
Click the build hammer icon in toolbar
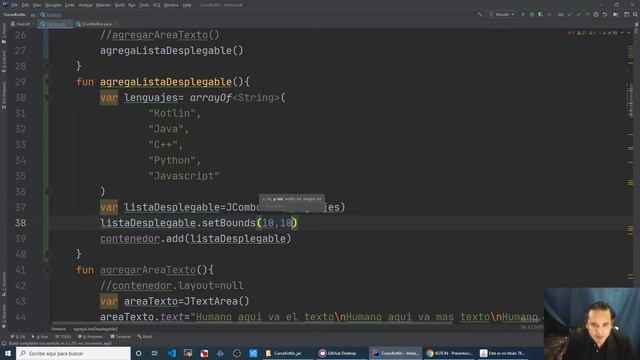coord(479,15)
